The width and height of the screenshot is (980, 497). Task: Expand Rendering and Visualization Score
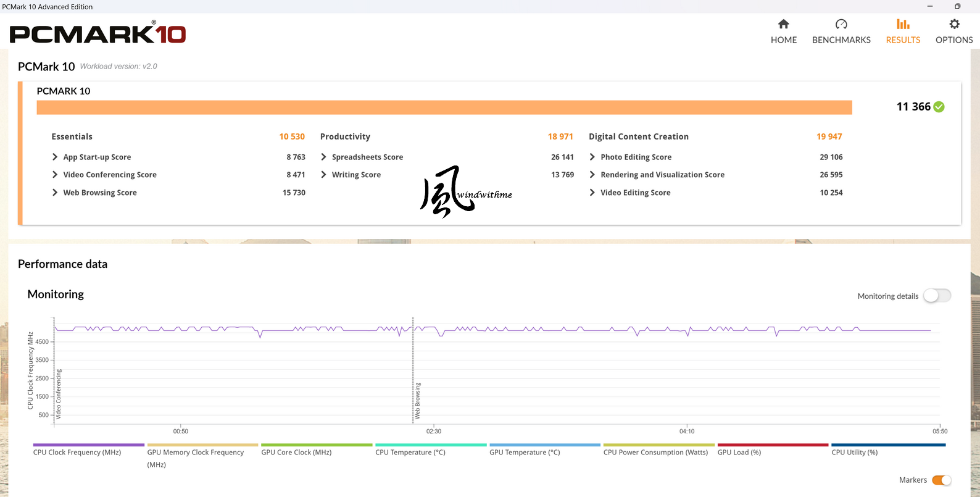(x=592, y=175)
